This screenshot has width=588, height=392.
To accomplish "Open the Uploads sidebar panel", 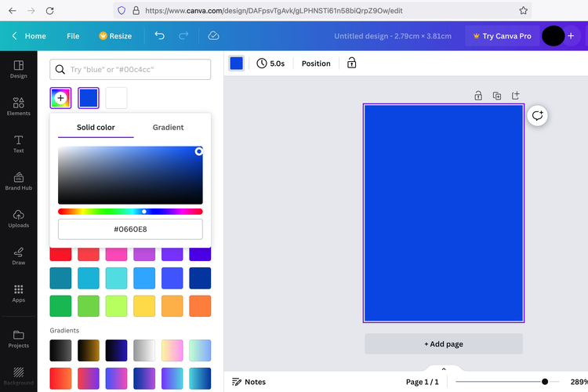I will [18, 218].
